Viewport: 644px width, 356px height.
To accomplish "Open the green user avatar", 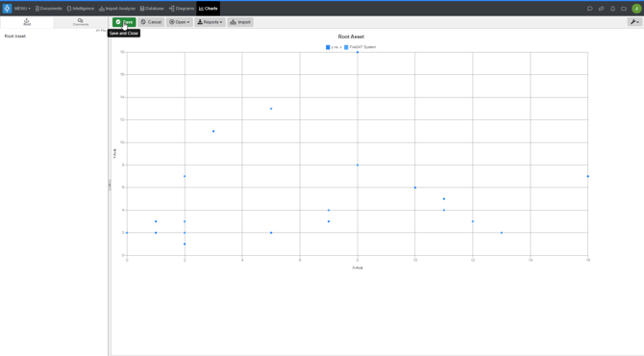I will coord(636,9).
